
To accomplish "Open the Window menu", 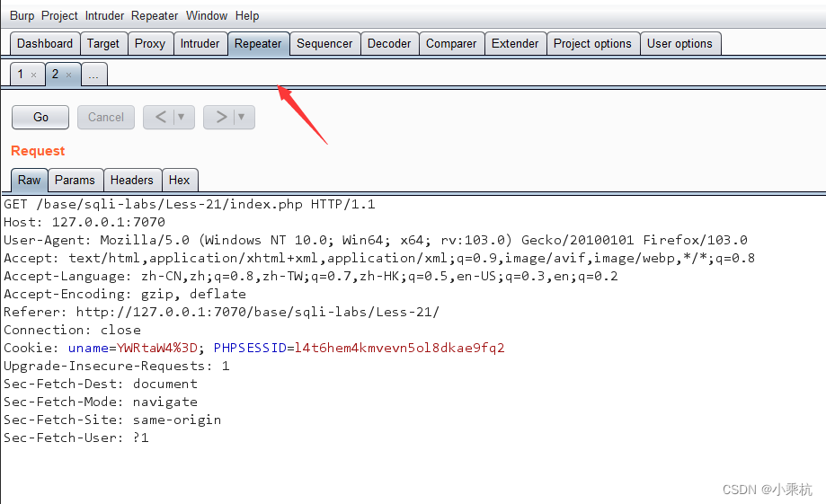I will coord(207,16).
